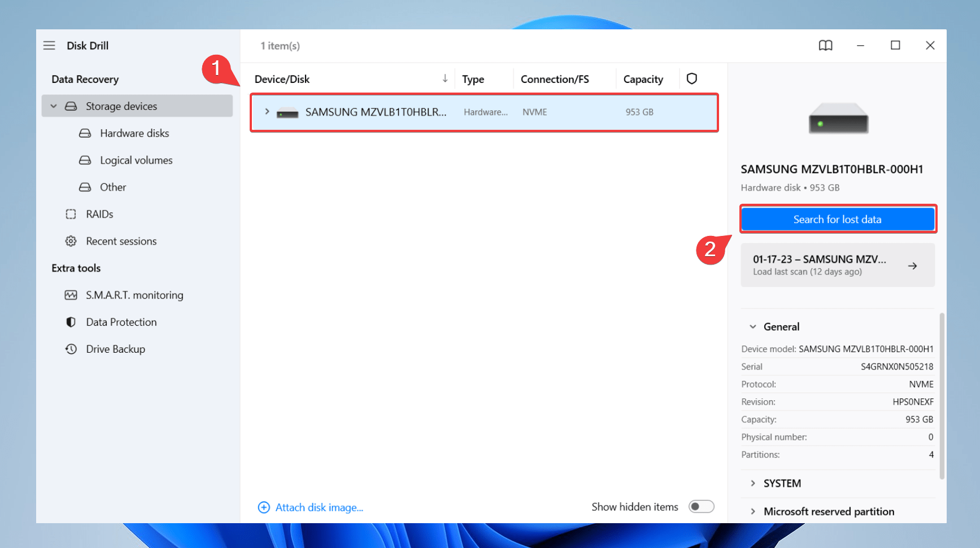Screen dimensions: 980x548
Task: Collapse the General section
Action: point(752,327)
